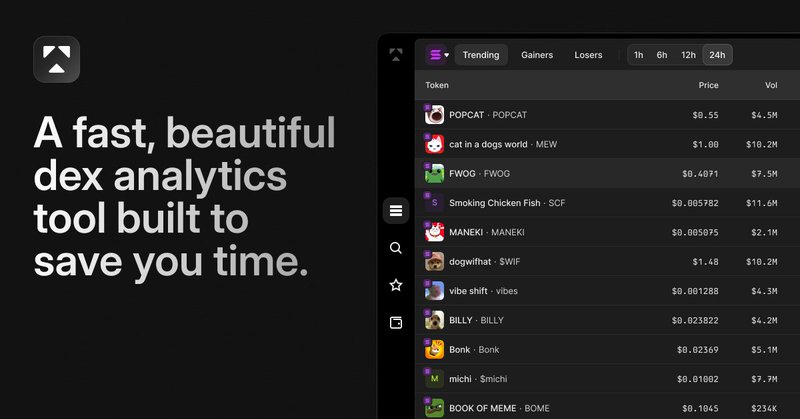Click MANEKI volume $2.1M
This screenshot has height=419, width=800.
pyautogui.click(x=764, y=233)
